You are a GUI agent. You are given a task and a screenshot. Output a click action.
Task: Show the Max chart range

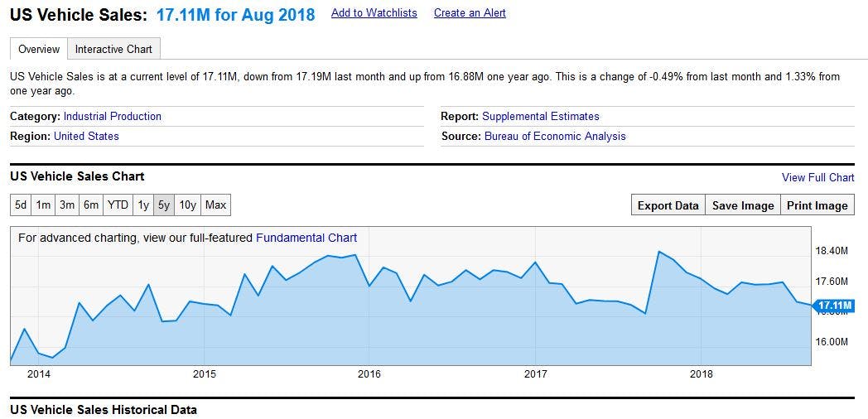tap(215, 205)
